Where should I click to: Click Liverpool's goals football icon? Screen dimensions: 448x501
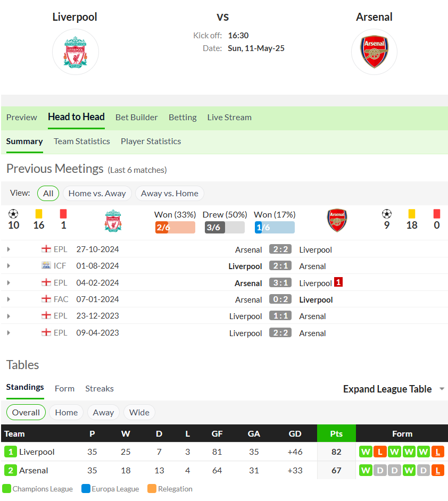13,214
